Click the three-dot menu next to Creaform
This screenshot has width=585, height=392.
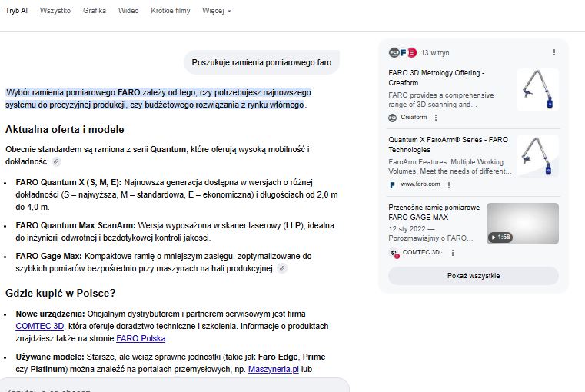[436, 118]
